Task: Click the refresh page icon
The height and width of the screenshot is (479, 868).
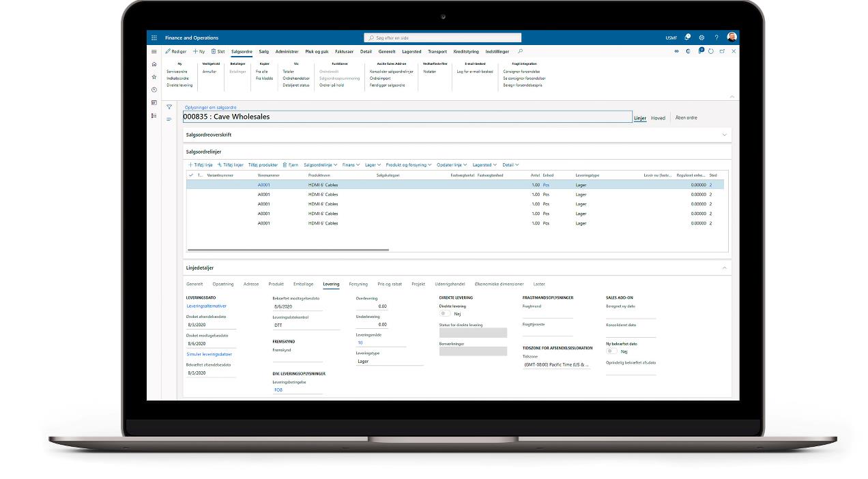Action: tap(711, 51)
